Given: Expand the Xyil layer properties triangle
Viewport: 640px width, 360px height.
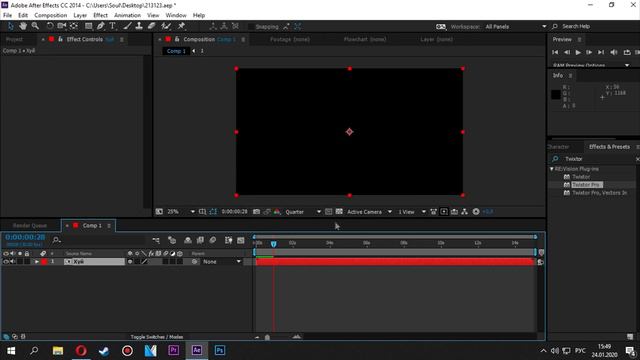Looking at the screenshot, I should pyautogui.click(x=37, y=262).
